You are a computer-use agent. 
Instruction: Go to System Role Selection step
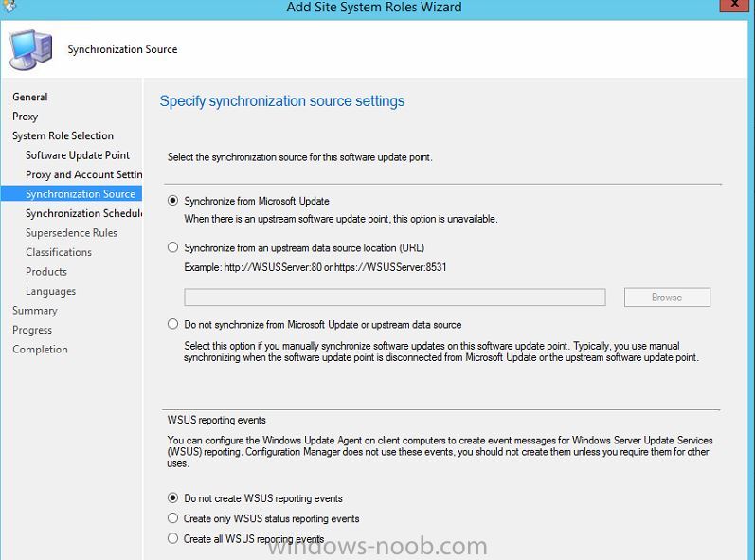[x=63, y=135]
